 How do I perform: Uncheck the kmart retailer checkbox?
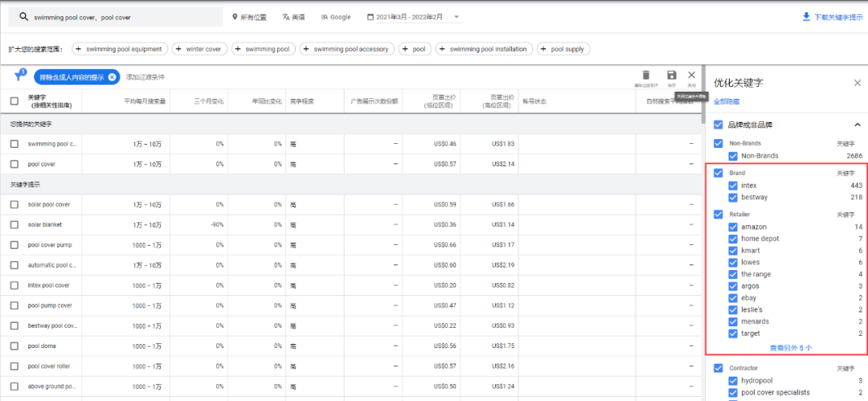[733, 251]
